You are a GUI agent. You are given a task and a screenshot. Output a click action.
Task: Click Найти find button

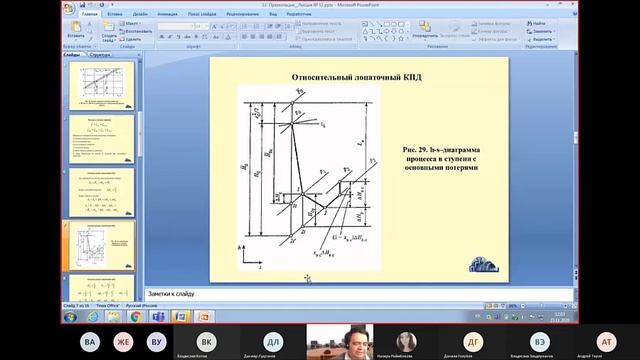pos(536,24)
